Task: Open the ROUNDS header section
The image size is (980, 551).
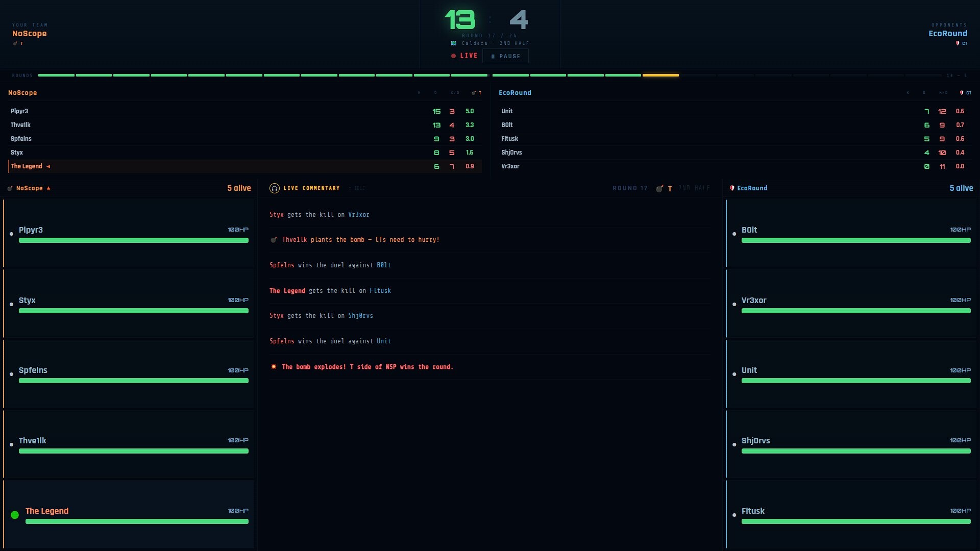Action: click(22, 75)
